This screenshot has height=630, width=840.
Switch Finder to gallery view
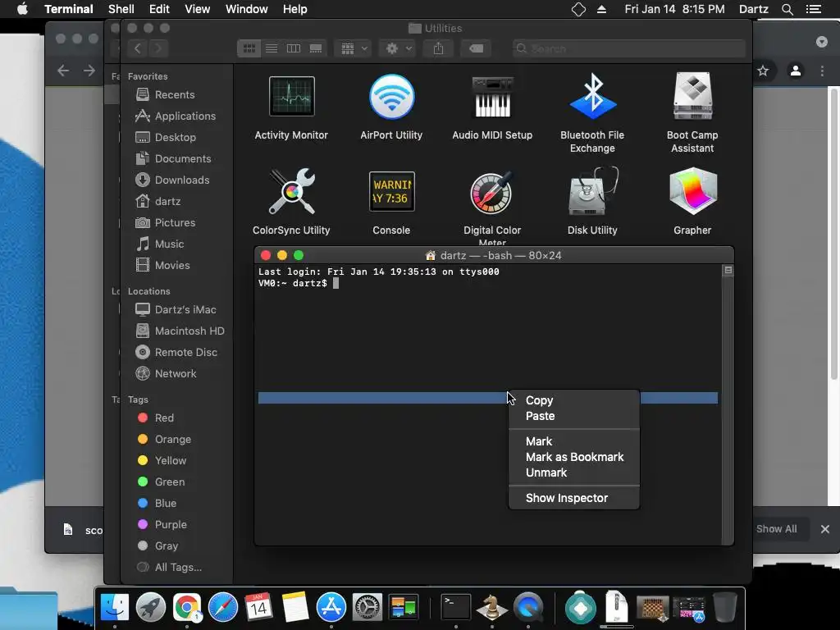pos(316,48)
